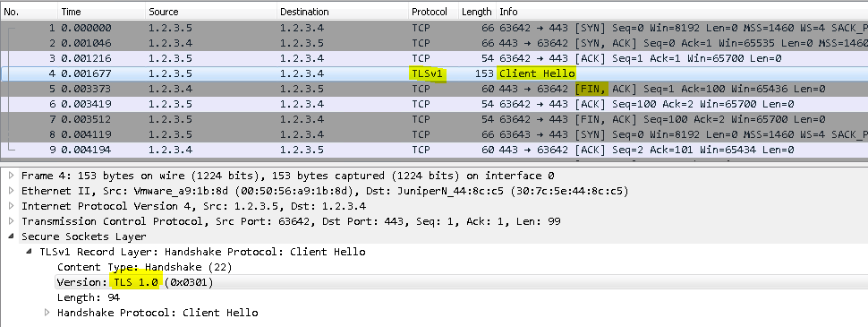Expand Internet Protocol Version 4 node
The image size is (868, 327).
click(12, 206)
